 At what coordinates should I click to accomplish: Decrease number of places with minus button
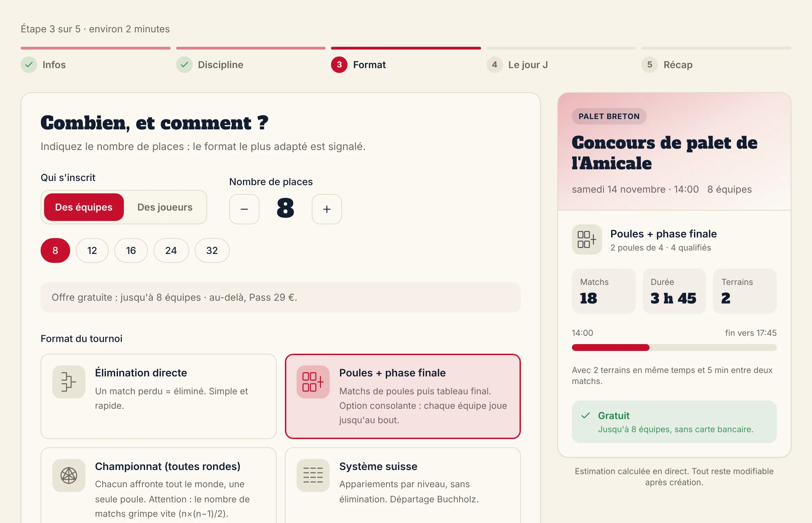(244, 209)
